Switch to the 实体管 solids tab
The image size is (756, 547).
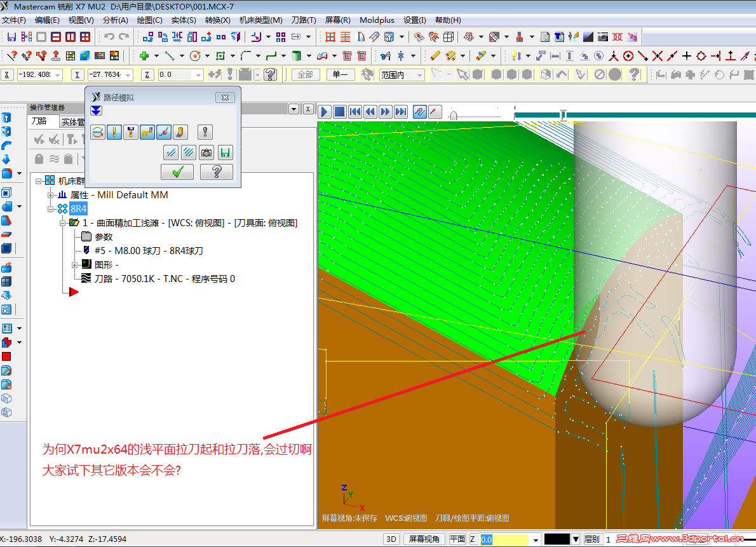click(x=73, y=121)
